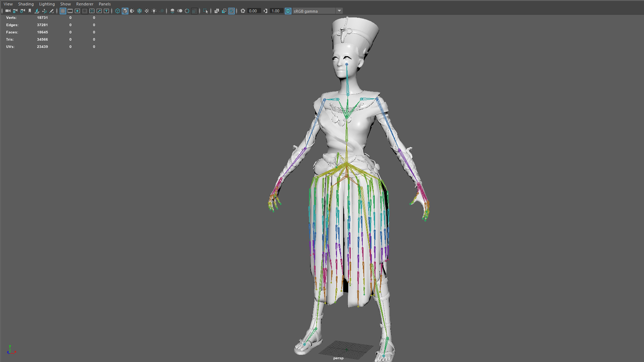Open the Panels menu
The width and height of the screenshot is (644, 362).
pos(105,4)
